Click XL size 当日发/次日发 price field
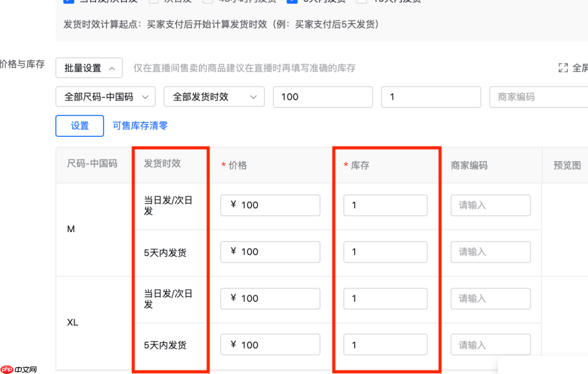 (270, 298)
